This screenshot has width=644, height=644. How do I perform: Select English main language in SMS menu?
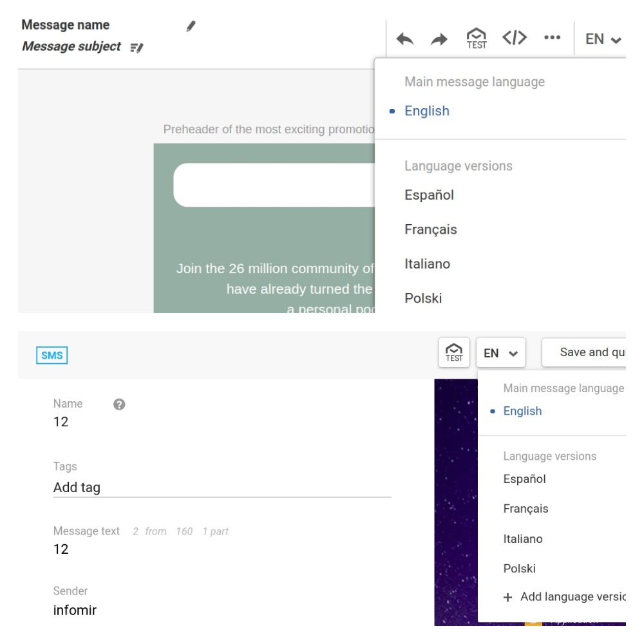pos(522,411)
